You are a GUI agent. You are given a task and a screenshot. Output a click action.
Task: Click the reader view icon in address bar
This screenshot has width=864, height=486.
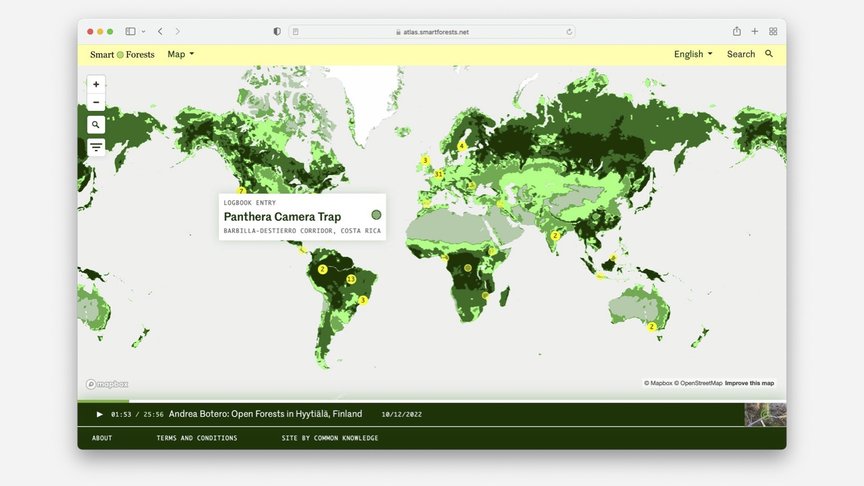coord(296,32)
